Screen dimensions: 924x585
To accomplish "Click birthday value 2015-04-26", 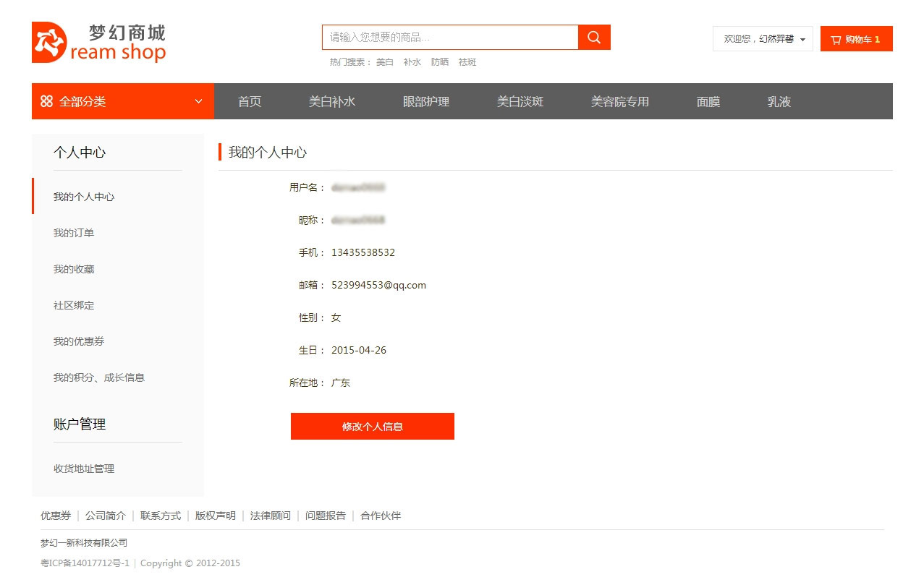I will pos(359,350).
